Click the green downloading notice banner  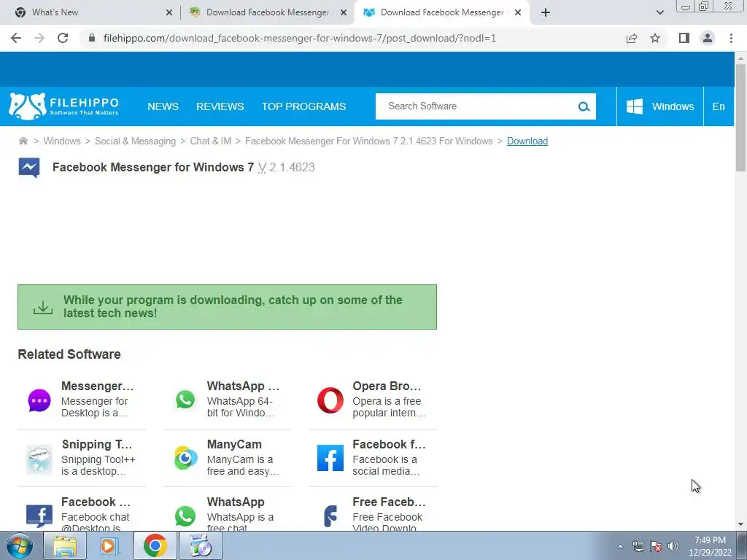tap(228, 307)
